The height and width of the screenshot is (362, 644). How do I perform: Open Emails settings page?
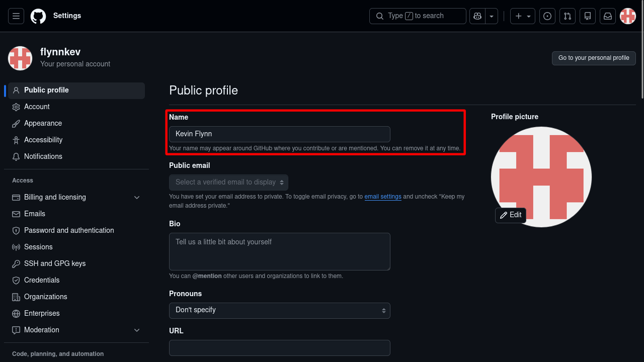click(76, 214)
